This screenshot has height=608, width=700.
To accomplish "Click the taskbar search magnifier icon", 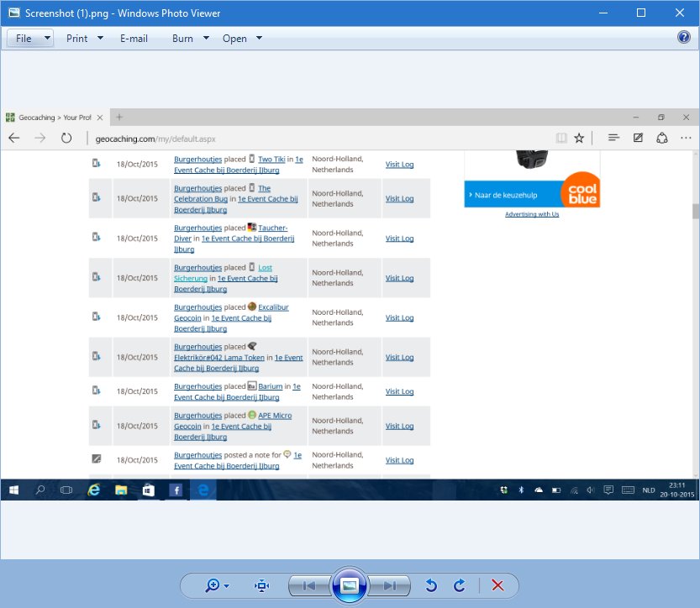I will 40,490.
